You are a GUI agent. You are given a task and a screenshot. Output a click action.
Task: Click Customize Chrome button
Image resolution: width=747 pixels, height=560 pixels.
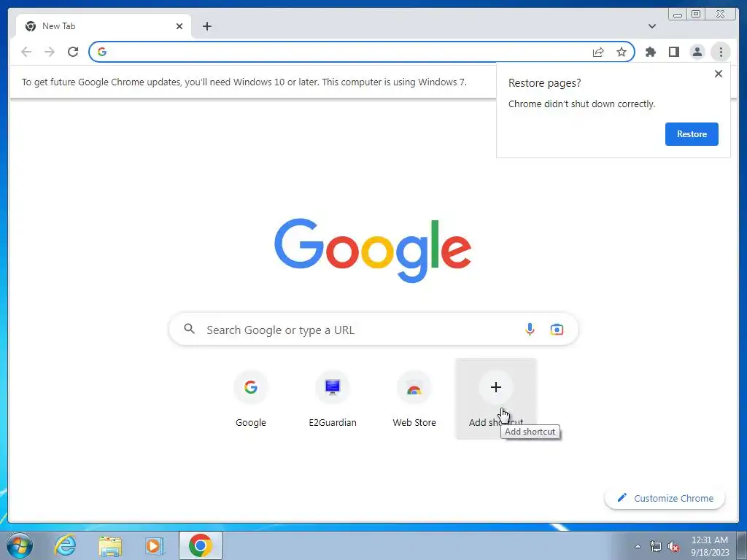(665, 498)
